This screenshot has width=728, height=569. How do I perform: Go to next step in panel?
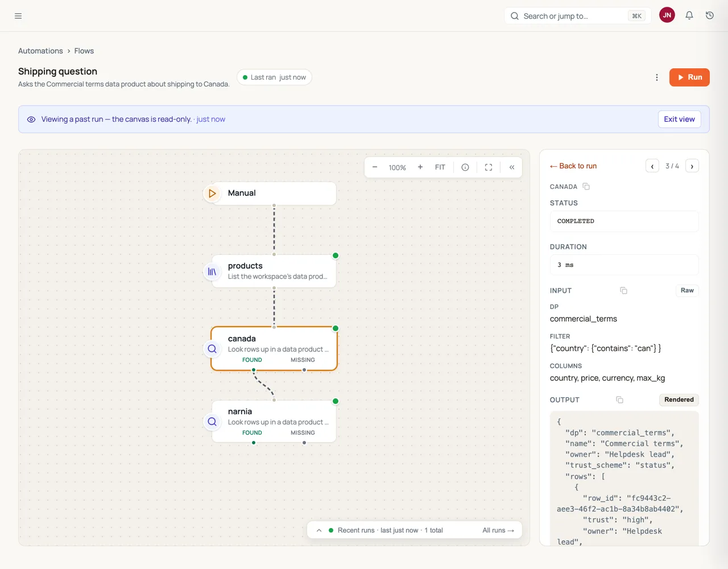point(692,166)
